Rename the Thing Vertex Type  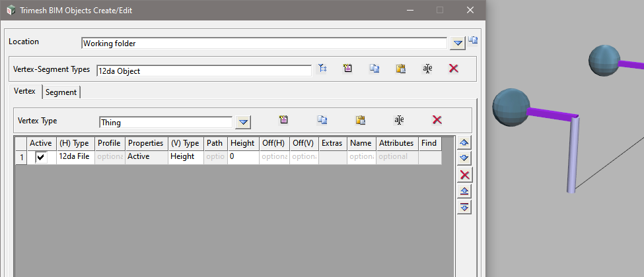[x=399, y=119]
